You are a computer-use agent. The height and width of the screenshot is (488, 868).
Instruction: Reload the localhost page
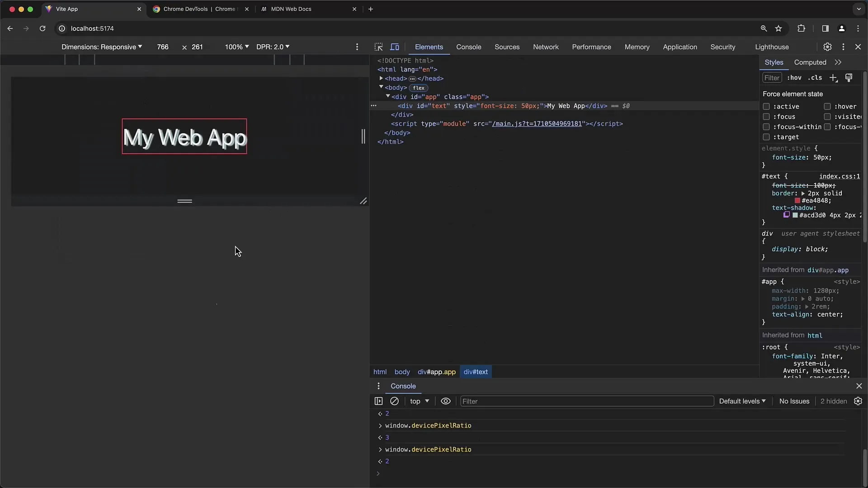[x=42, y=28]
